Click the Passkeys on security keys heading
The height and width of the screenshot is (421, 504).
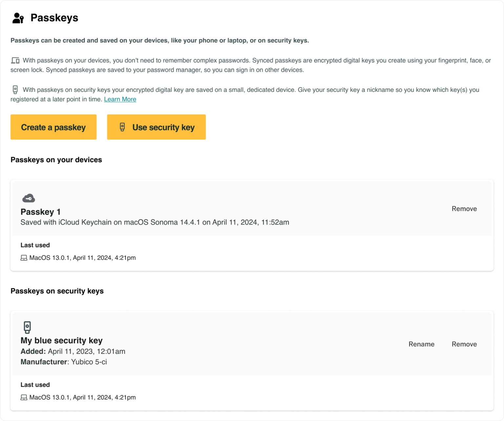click(57, 291)
